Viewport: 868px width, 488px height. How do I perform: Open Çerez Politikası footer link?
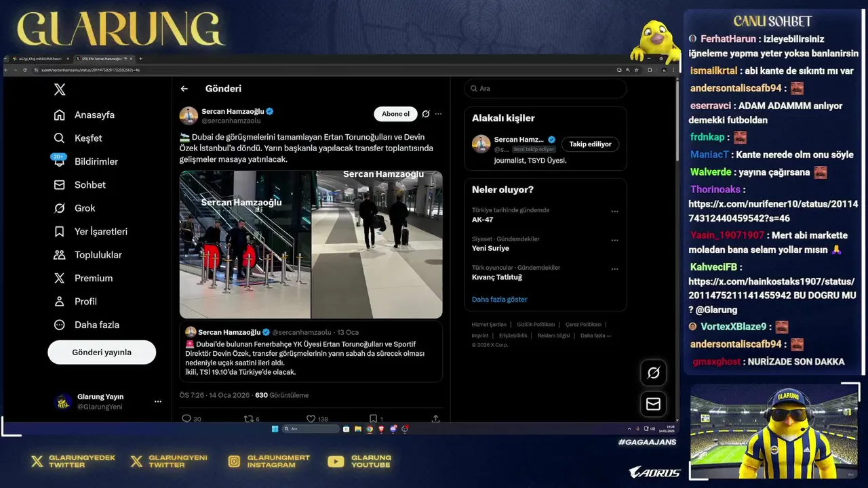point(584,325)
